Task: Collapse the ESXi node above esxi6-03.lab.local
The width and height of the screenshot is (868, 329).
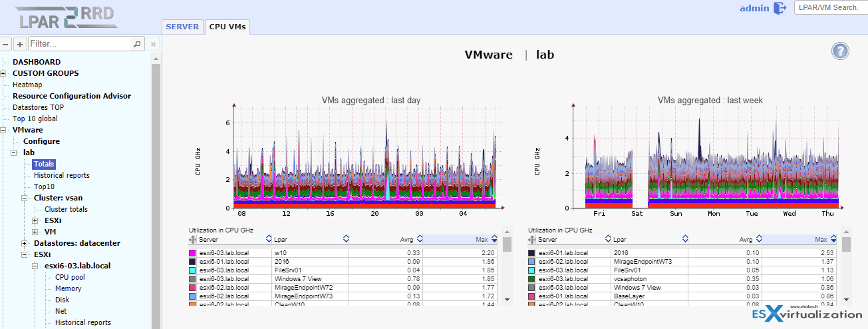Action: click(25, 254)
